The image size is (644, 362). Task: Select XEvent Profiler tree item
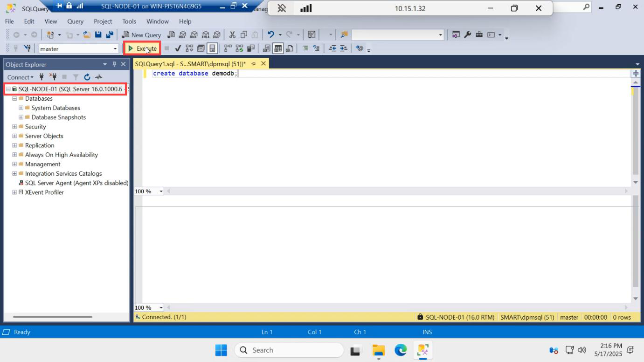point(44,192)
